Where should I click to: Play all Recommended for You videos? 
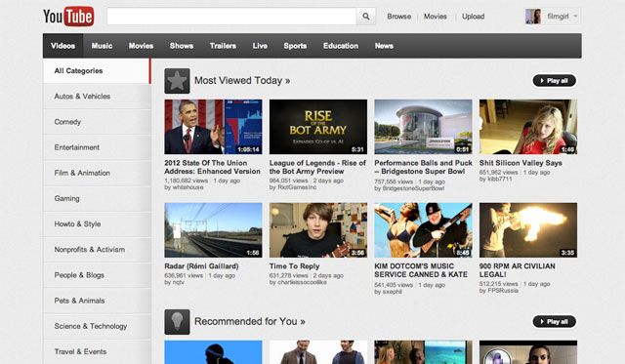554,322
